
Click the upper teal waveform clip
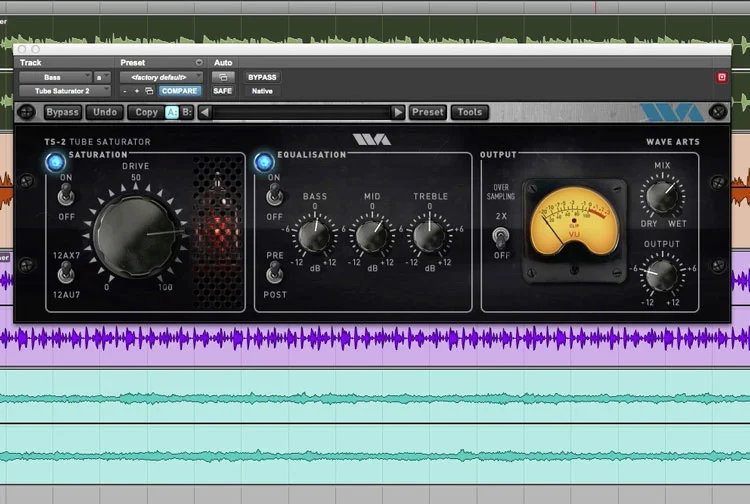[375, 396]
